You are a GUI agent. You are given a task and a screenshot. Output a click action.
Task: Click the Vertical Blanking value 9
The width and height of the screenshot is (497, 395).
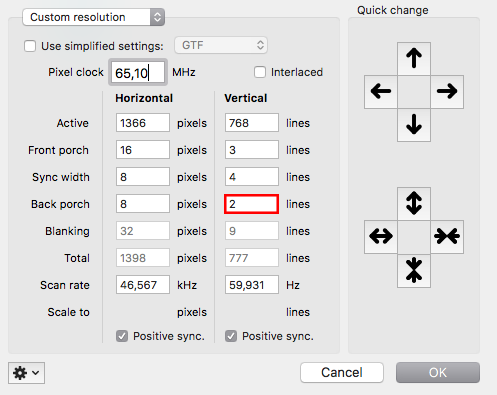coord(252,231)
